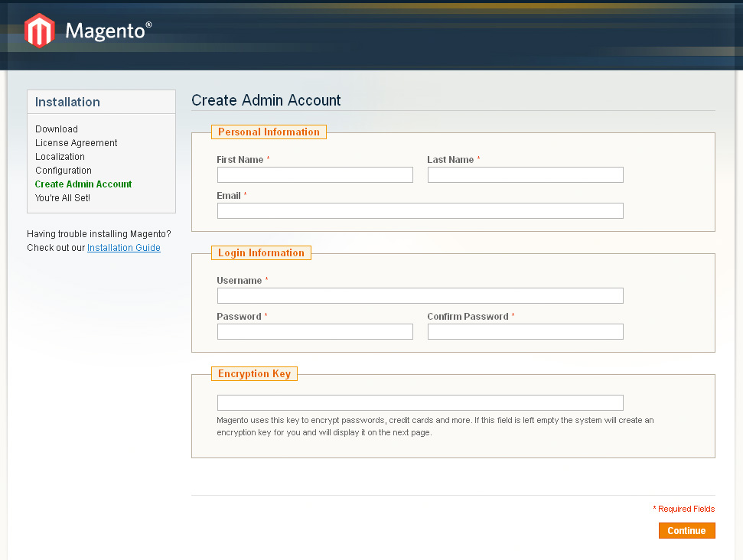Click the Login Information section legend
The height and width of the screenshot is (560, 743).
pyautogui.click(x=261, y=252)
